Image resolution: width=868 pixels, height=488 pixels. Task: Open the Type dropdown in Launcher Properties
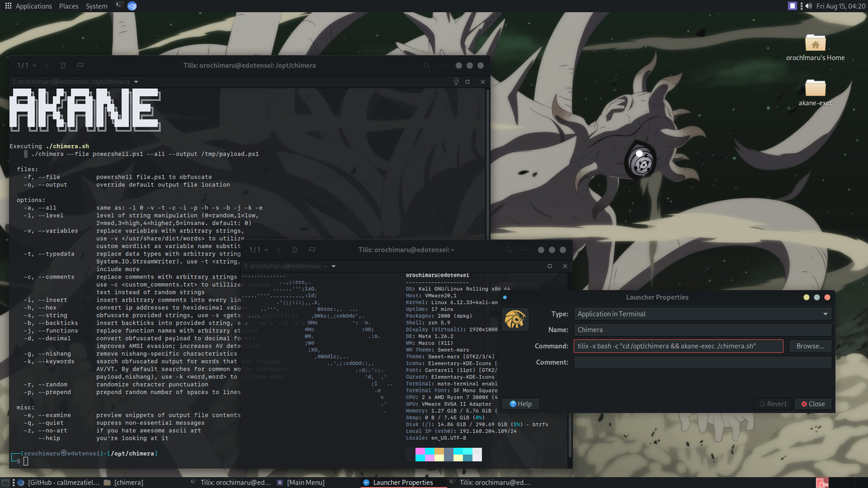(x=703, y=314)
